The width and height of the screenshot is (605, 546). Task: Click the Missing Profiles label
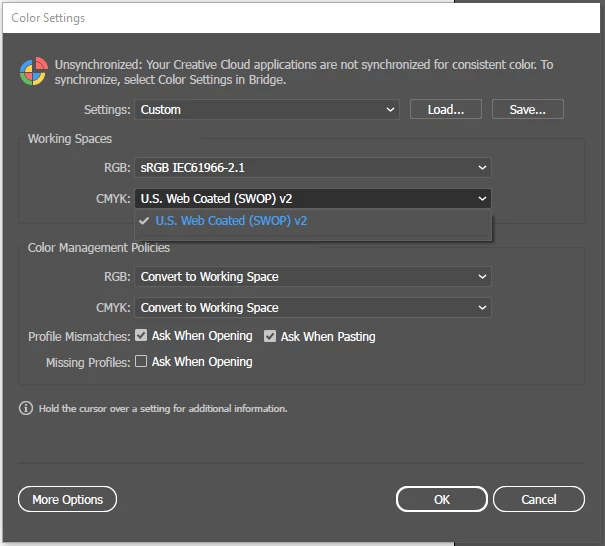tap(88, 362)
